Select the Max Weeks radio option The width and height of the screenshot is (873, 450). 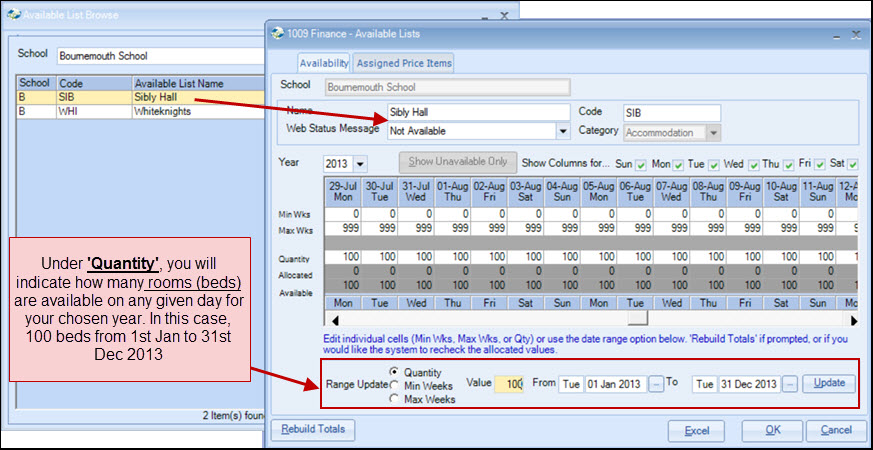click(x=394, y=399)
